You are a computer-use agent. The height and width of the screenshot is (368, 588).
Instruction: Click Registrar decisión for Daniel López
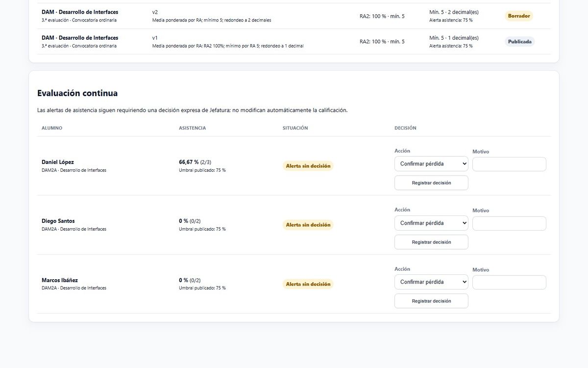[x=431, y=183]
